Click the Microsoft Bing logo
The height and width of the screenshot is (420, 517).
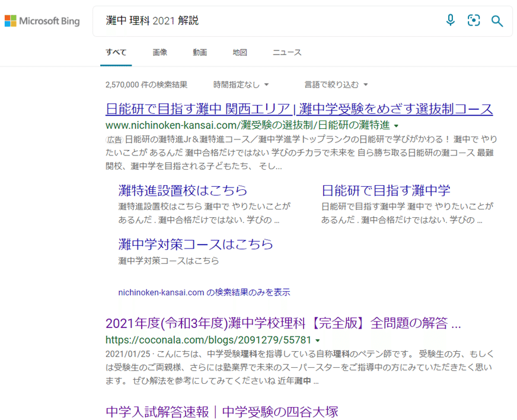[42, 21]
